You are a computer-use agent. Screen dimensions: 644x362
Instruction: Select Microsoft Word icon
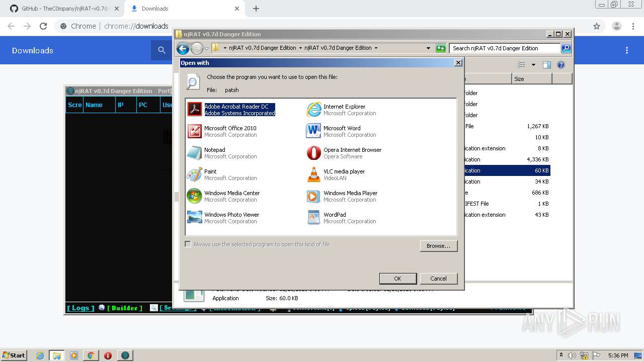tap(313, 131)
